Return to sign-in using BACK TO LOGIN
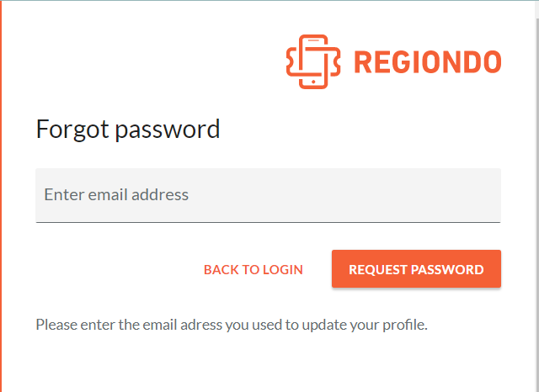Image resolution: width=539 pixels, height=392 pixels. click(253, 269)
